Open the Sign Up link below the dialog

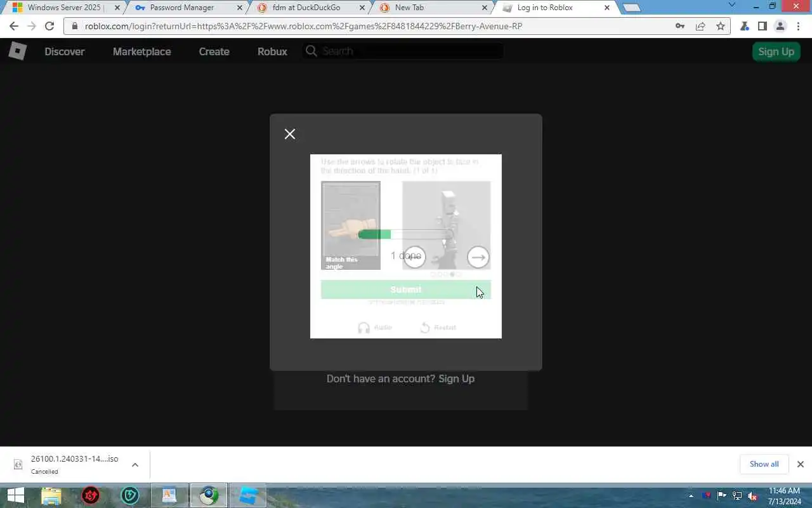click(456, 378)
